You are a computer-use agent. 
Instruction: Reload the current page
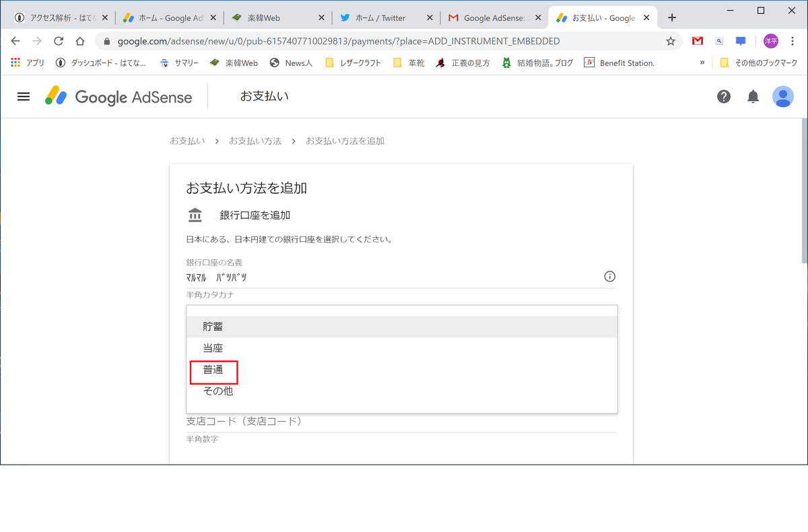tap(59, 41)
